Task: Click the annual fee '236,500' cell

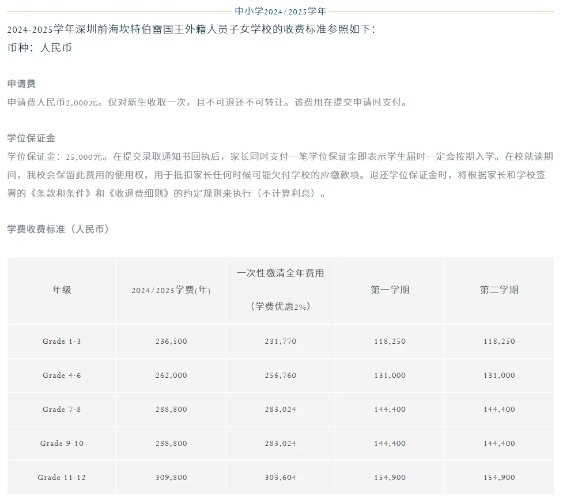Action: point(171,341)
